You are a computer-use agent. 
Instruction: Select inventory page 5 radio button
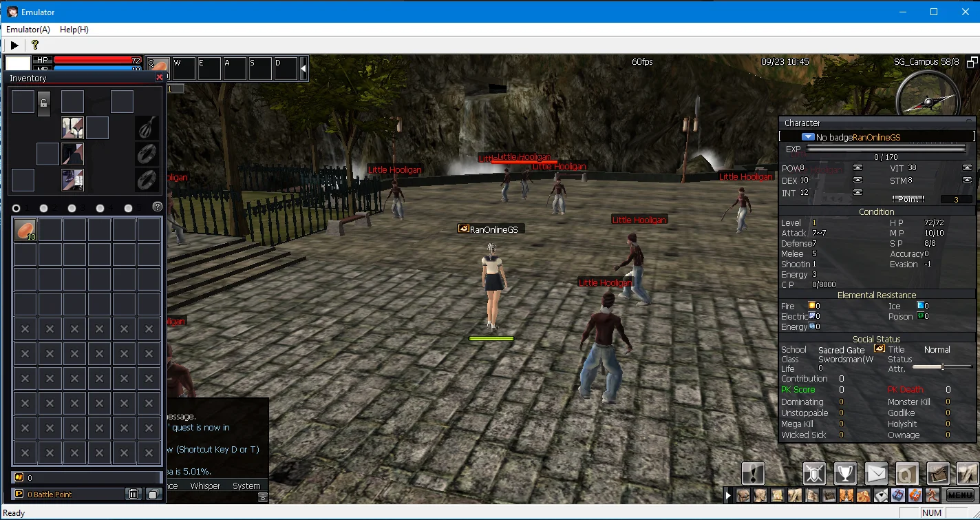[128, 208]
